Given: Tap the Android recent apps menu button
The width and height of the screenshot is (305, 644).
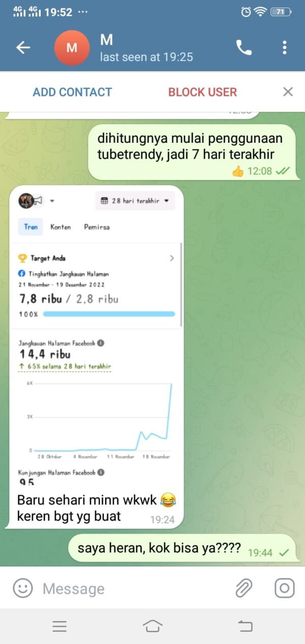Looking at the screenshot, I should (x=59, y=626).
